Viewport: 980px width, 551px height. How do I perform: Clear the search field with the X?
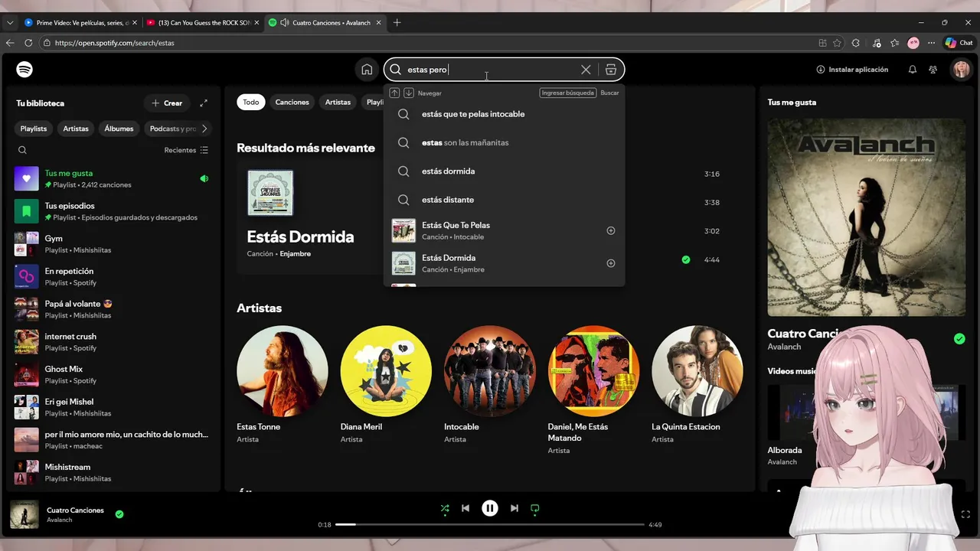[586, 70]
